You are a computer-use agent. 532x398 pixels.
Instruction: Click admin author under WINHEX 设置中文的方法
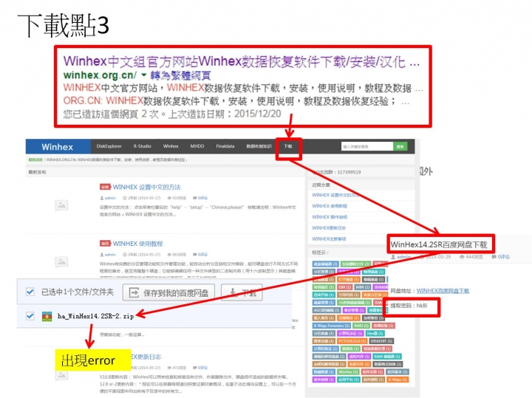point(110,198)
